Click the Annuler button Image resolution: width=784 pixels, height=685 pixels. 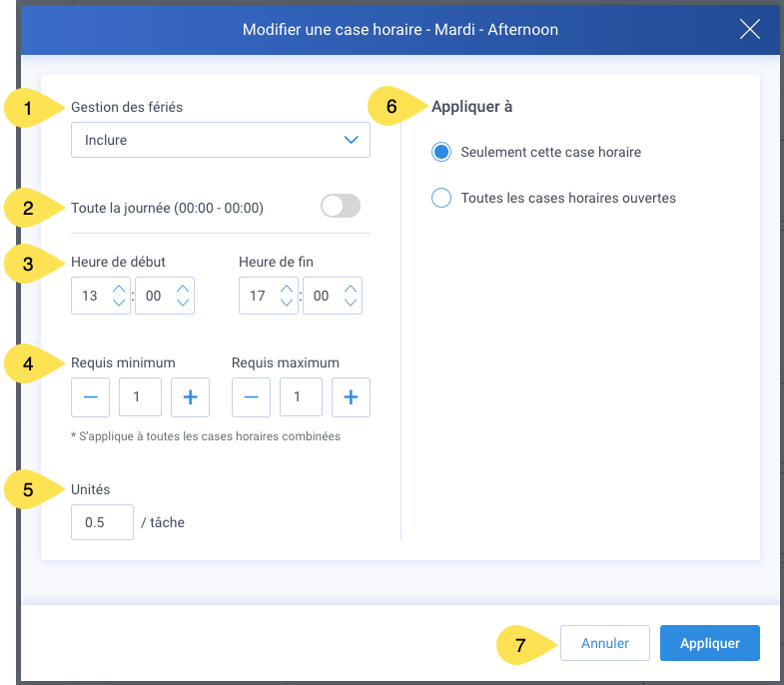[605, 643]
